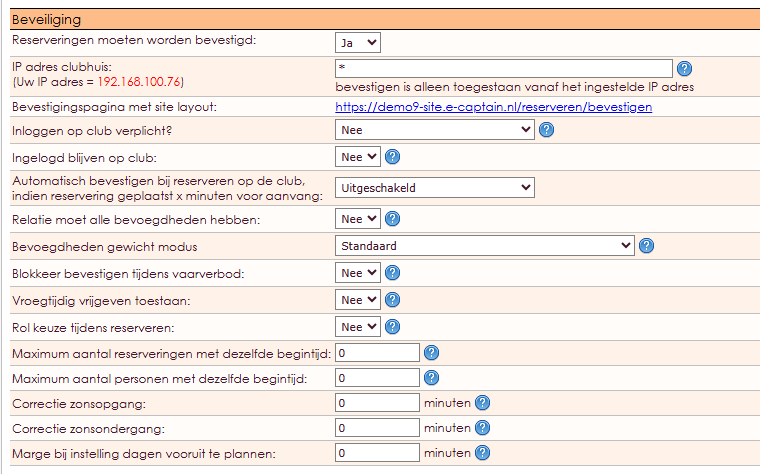The image size is (768, 474).
Task: Focus Marge bij instelling dagen field
Action: pos(377,453)
